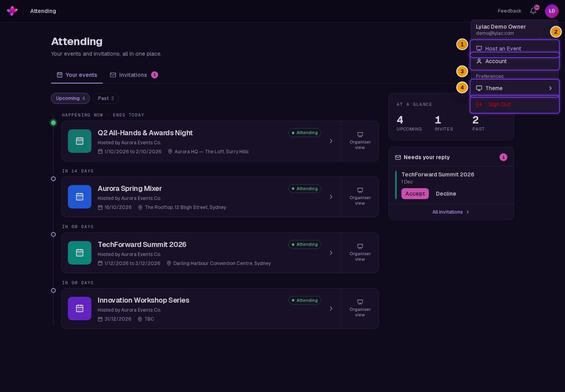Click the green happening-now timeline dot

53,123
